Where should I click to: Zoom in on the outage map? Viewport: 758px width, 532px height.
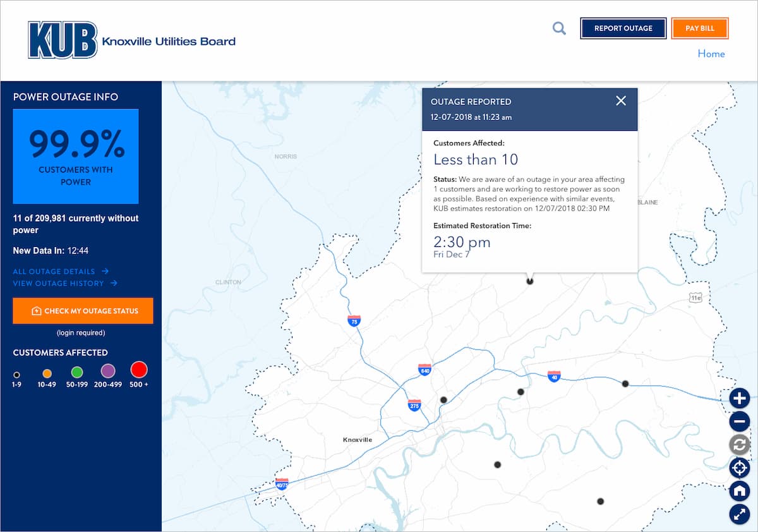(739, 398)
